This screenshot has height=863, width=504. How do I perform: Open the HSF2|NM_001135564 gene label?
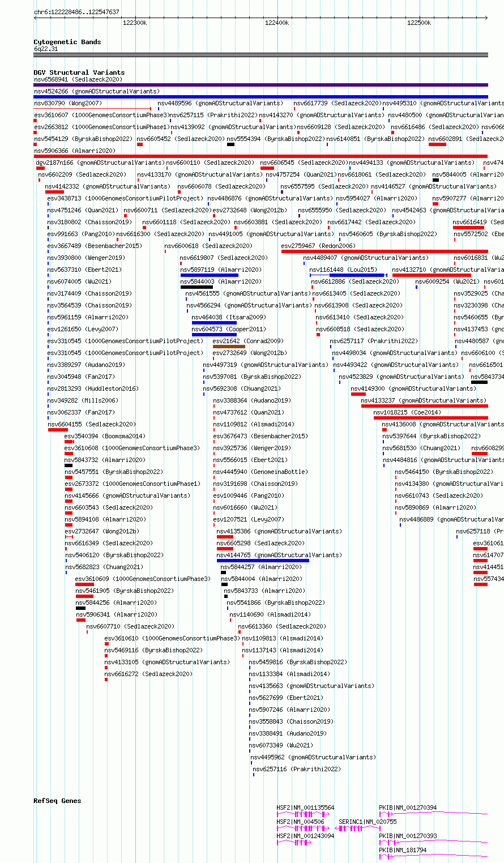click(x=305, y=808)
